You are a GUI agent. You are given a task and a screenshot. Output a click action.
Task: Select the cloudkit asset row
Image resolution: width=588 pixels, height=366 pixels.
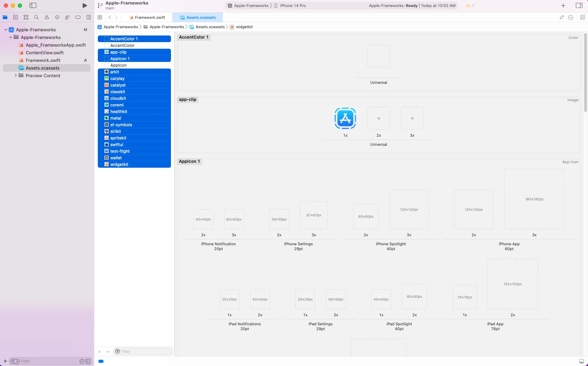[x=134, y=98]
